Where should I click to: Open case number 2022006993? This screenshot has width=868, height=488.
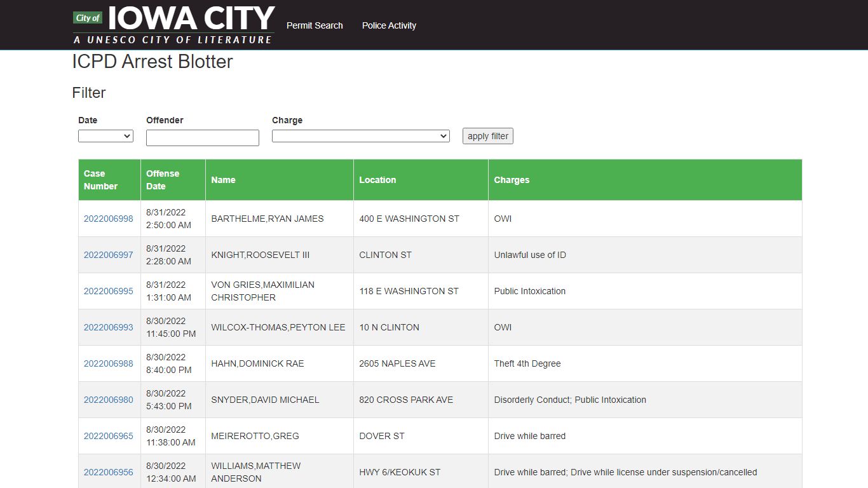109,327
